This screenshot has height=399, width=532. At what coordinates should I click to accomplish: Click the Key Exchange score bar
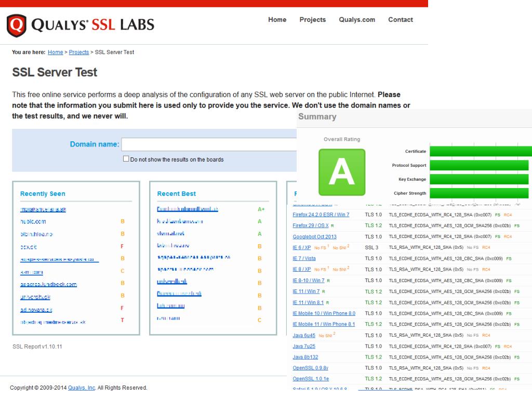pos(479,179)
